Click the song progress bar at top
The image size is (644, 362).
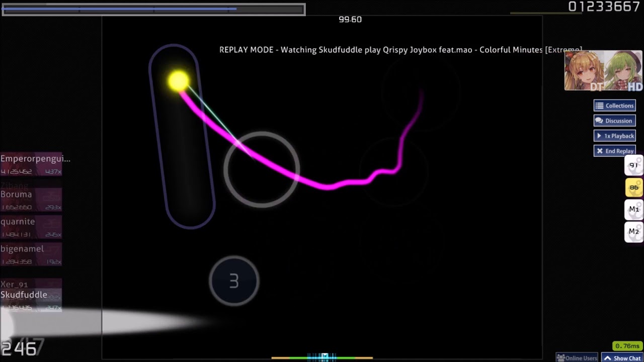153,10
